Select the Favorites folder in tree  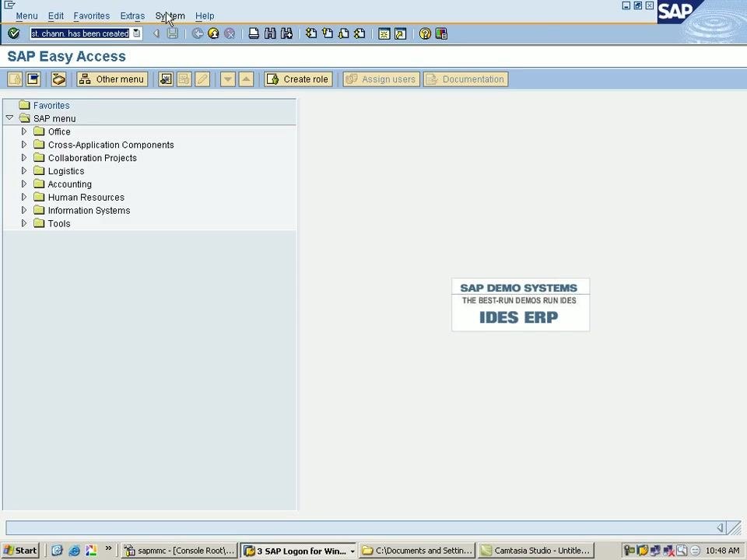coord(51,105)
